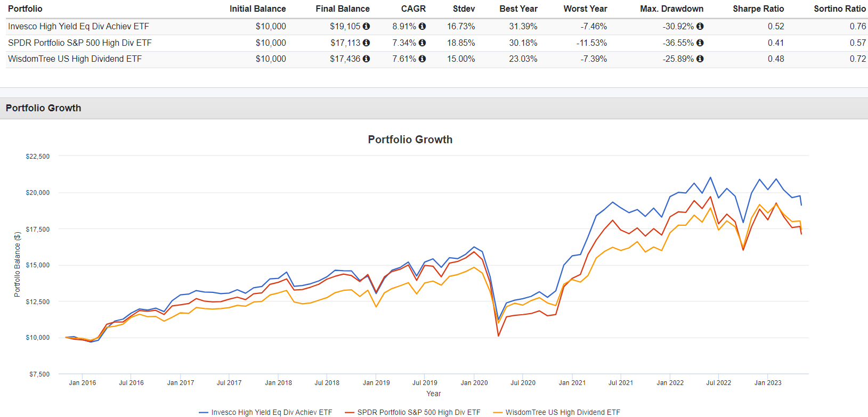Click the Final Balance column header
The height and width of the screenshot is (417, 868).
[x=343, y=9]
